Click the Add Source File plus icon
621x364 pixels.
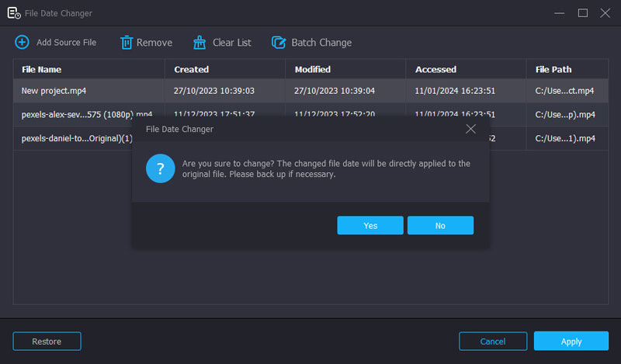tap(22, 43)
